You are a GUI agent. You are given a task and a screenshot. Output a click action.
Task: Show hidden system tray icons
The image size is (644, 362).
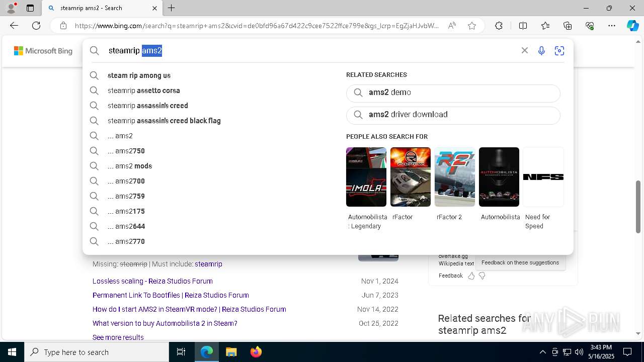542,352
